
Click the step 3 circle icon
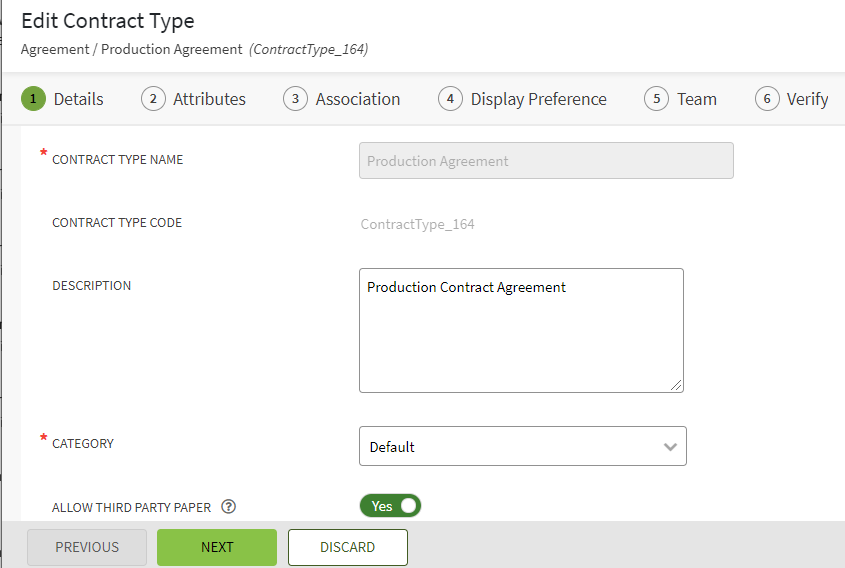click(x=295, y=99)
